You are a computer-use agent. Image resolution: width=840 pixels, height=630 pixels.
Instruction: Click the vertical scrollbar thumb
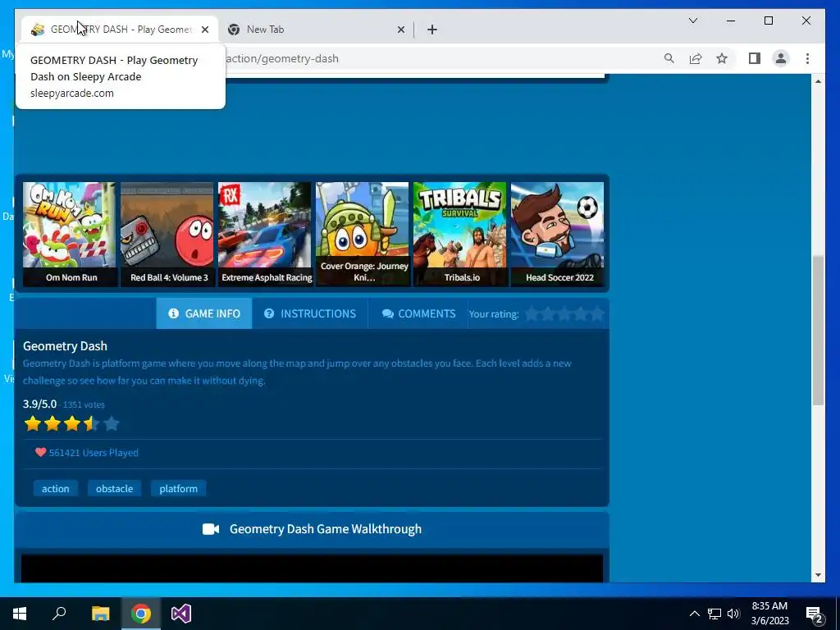(x=818, y=331)
